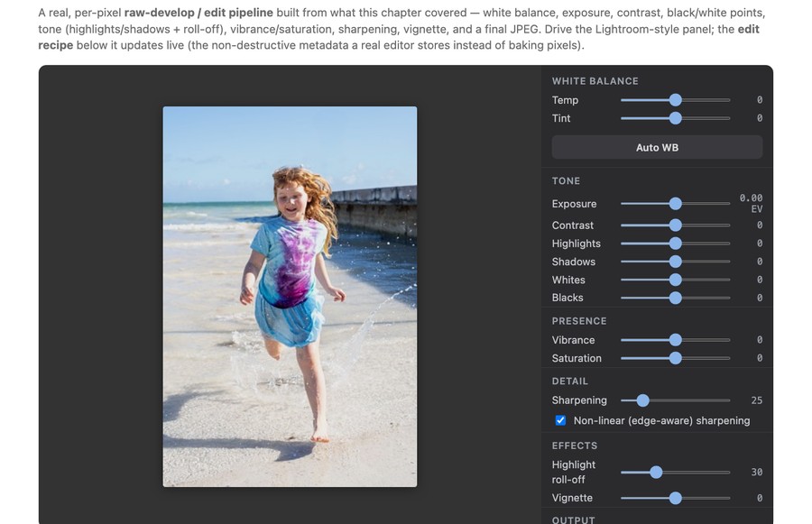Click the Non-linear (edge-aware) sharpening label
The image size is (812, 524).
pyautogui.click(x=662, y=420)
